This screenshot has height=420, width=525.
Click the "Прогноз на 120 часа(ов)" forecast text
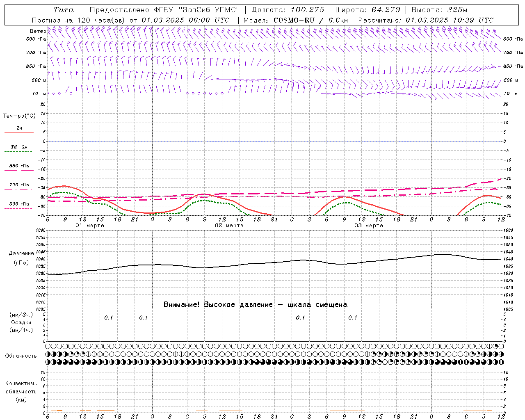pyautogui.click(x=79, y=20)
